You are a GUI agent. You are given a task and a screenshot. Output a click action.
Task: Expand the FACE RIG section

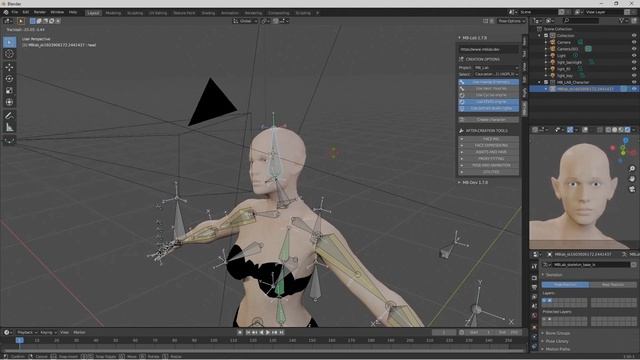(489, 139)
